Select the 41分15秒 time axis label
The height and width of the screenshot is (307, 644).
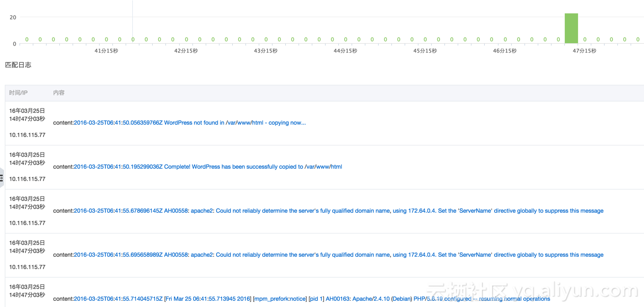[x=106, y=51]
